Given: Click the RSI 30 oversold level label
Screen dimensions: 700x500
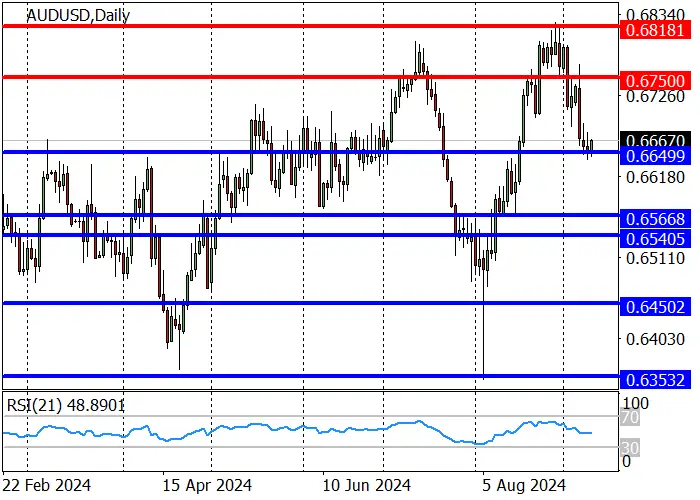Looking at the screenshot, I should [630, 447].
